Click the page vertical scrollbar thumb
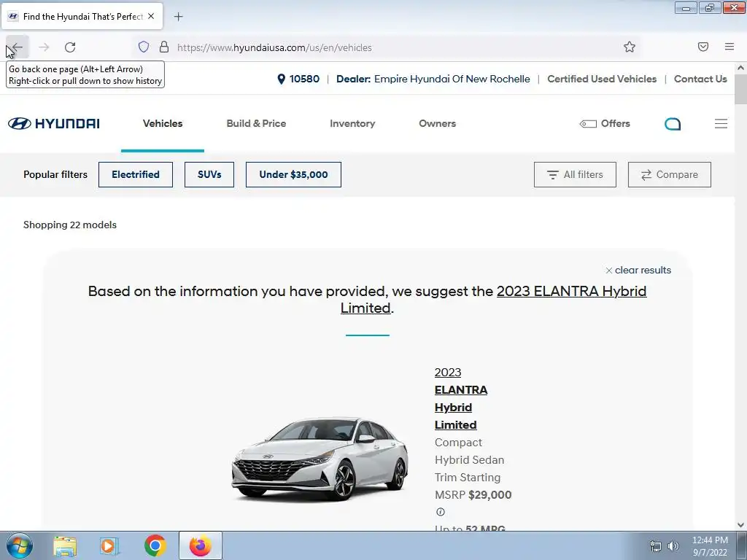The height and width of the screenshot is (560, 747). pyautogui.click(x=740, y=88)
